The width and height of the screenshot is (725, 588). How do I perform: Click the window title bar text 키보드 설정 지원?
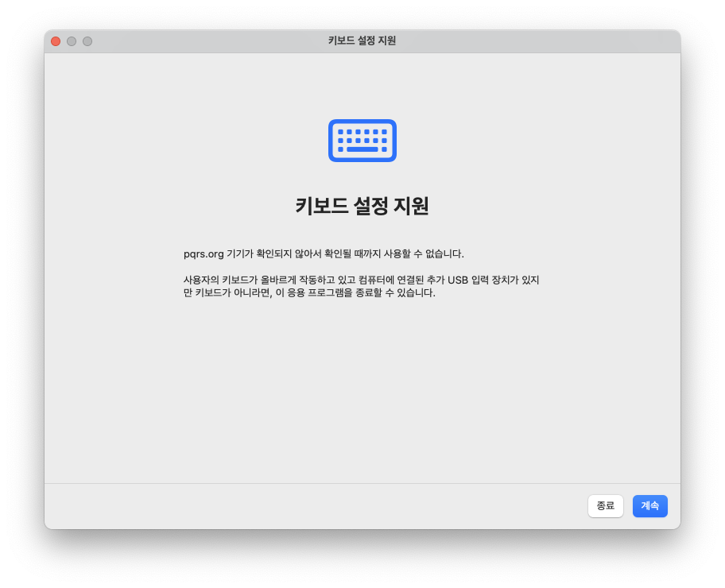(362, 41)
